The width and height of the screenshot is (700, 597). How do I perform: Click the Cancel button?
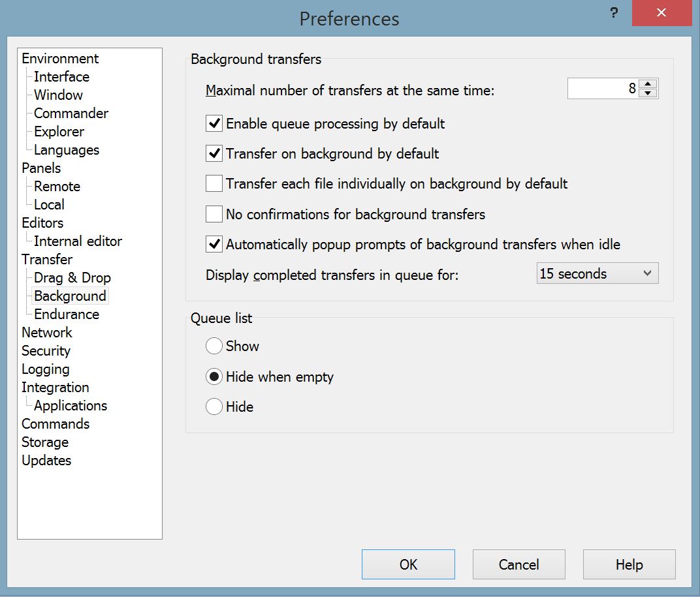click(518, 564)
